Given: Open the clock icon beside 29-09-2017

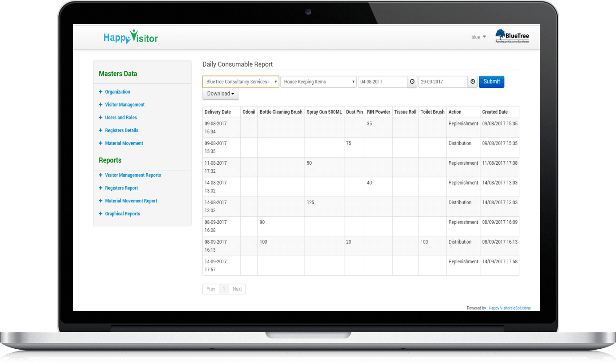Looking at the screenshot, I should coord(473,81).
